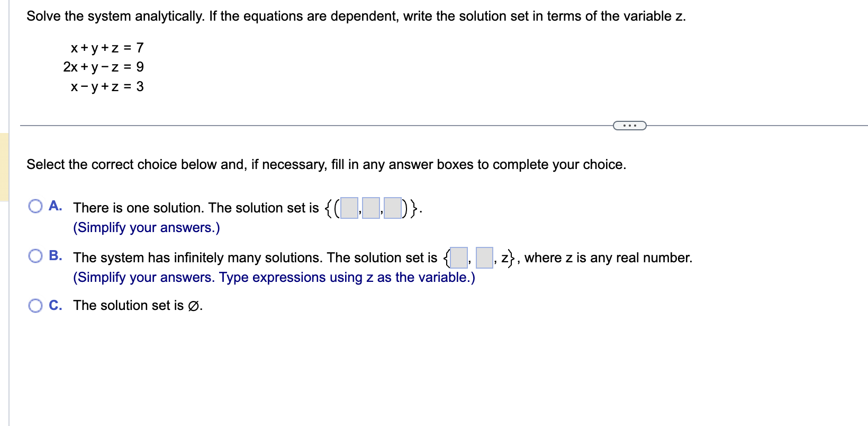Click the equation x − y + z = 3

(106, 87)
